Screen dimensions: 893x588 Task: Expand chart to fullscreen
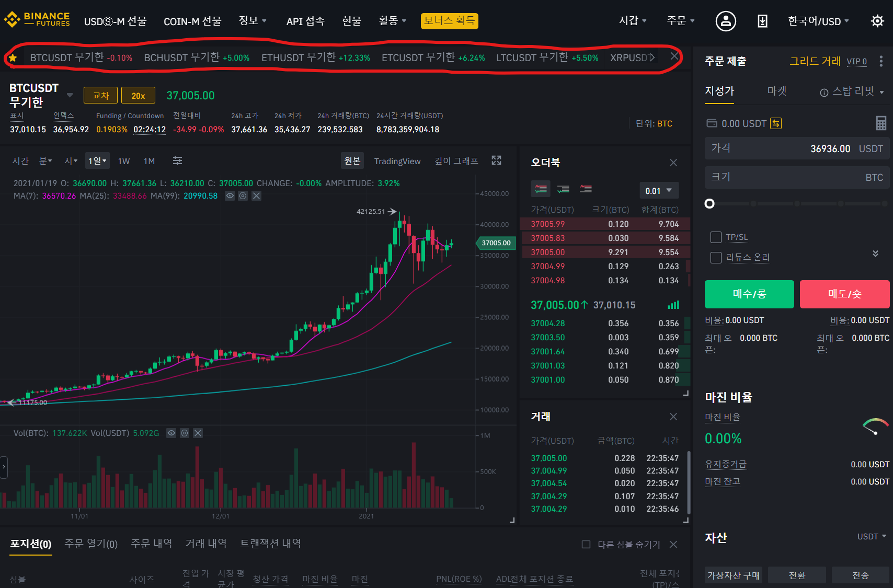pyautogui.click(x=496, y=160)
